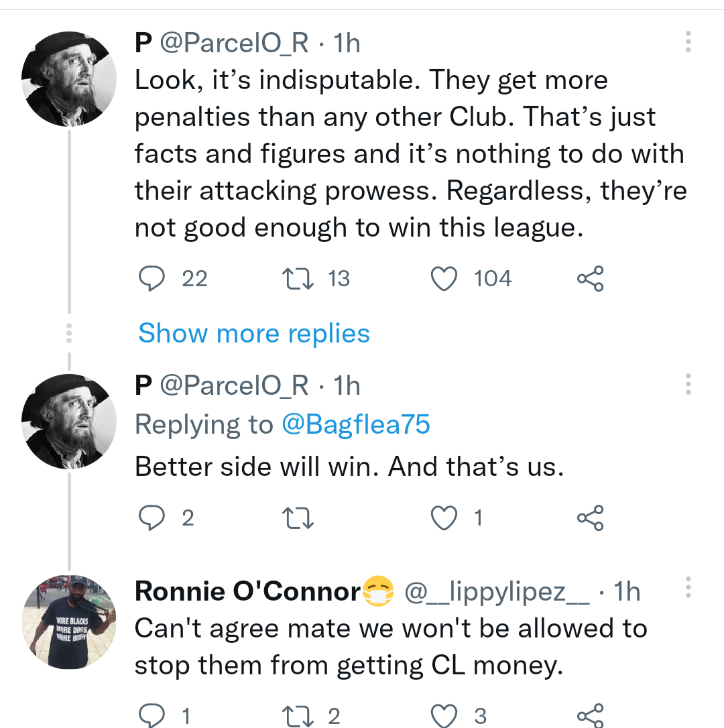The height and width of the screenshot is (728, 724).
Task: Retweet the penalties tweet by P
Action: point(297,279)
